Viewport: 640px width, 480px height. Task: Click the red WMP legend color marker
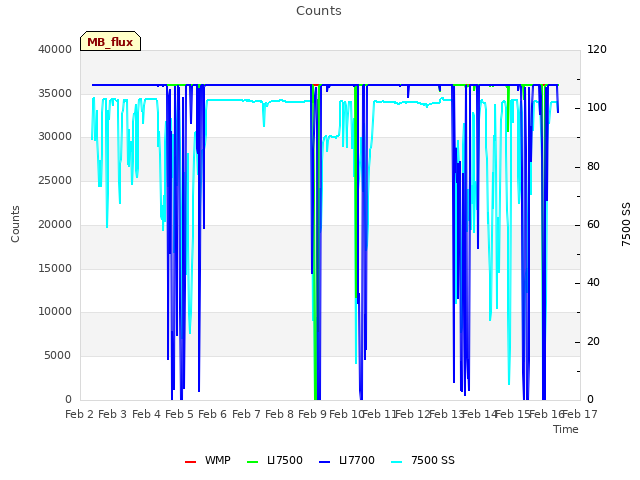pyautogui.click(x=190, y=462)
